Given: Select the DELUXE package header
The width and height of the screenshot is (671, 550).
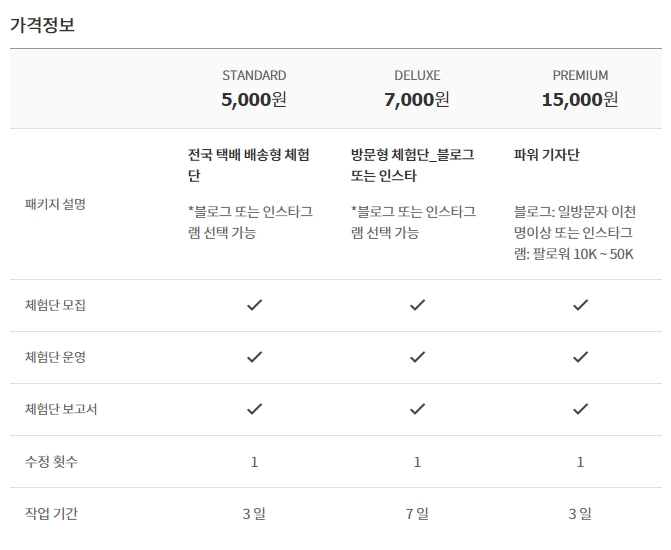Looking at the screenshot, I should point(417,75).
